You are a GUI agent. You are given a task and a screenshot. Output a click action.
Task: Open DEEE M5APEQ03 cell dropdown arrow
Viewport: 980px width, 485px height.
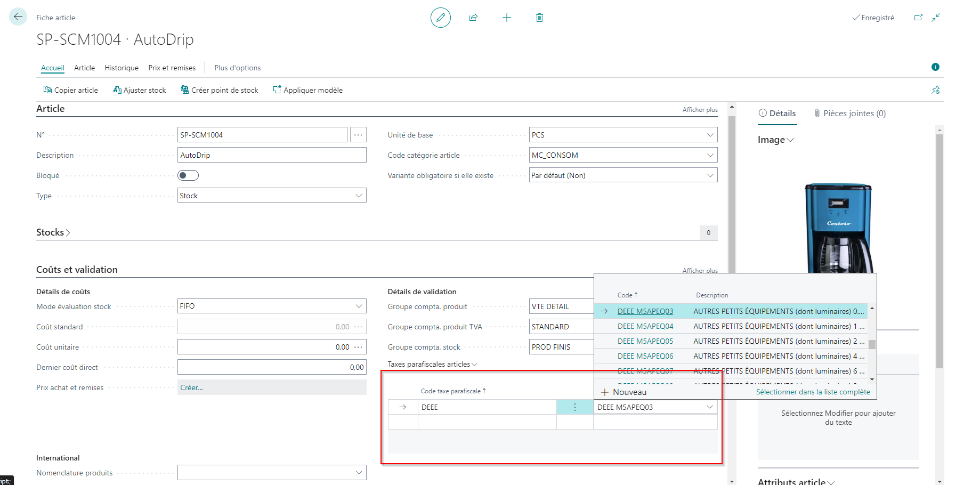tap(710, 407)
